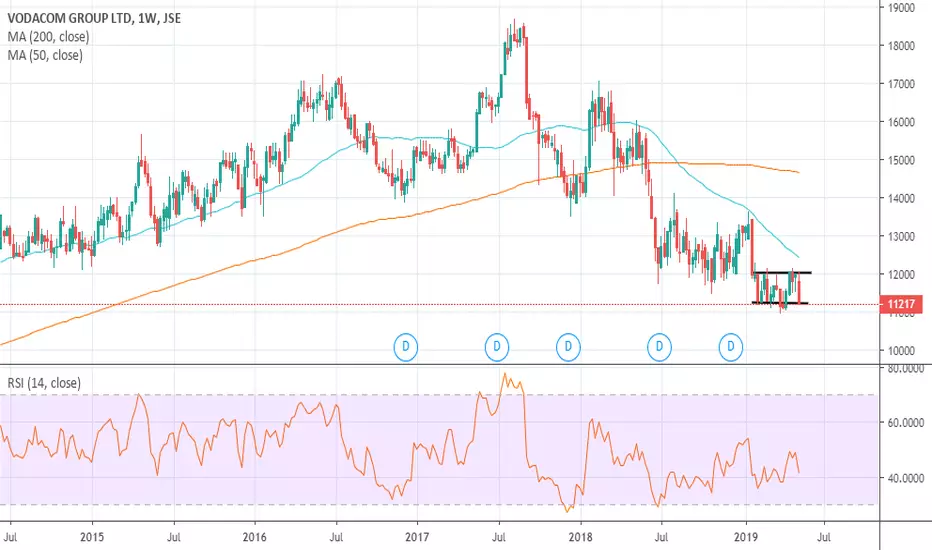
Task: Click the 13000 price axis label
Action: [901, 237]
